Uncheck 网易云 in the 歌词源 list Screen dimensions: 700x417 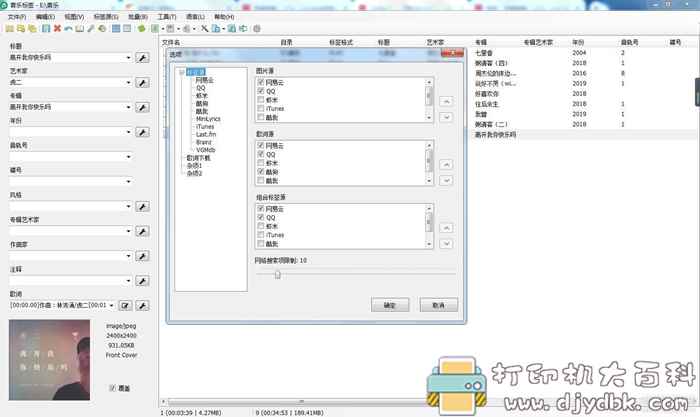tap(261, 146)
